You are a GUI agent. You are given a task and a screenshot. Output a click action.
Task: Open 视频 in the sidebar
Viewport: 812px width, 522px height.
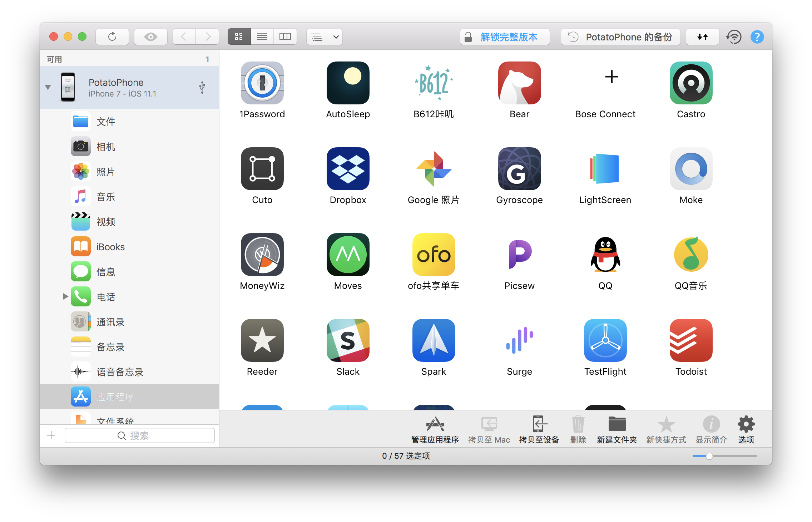point(129,222)
